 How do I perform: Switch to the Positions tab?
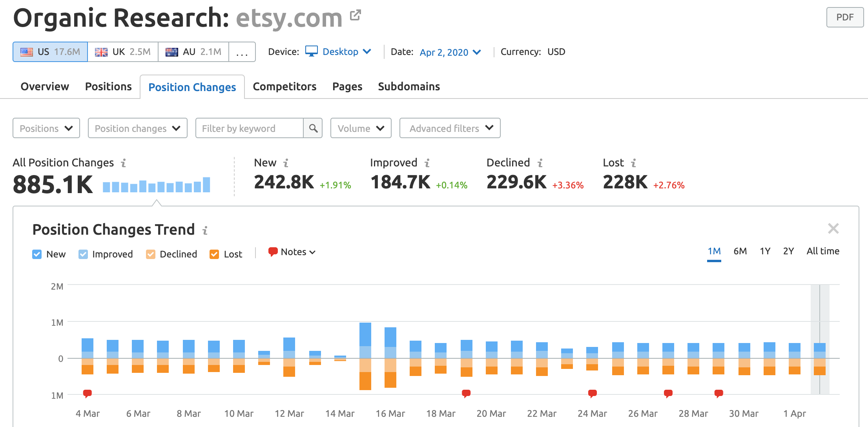click(x=108, y=86)
